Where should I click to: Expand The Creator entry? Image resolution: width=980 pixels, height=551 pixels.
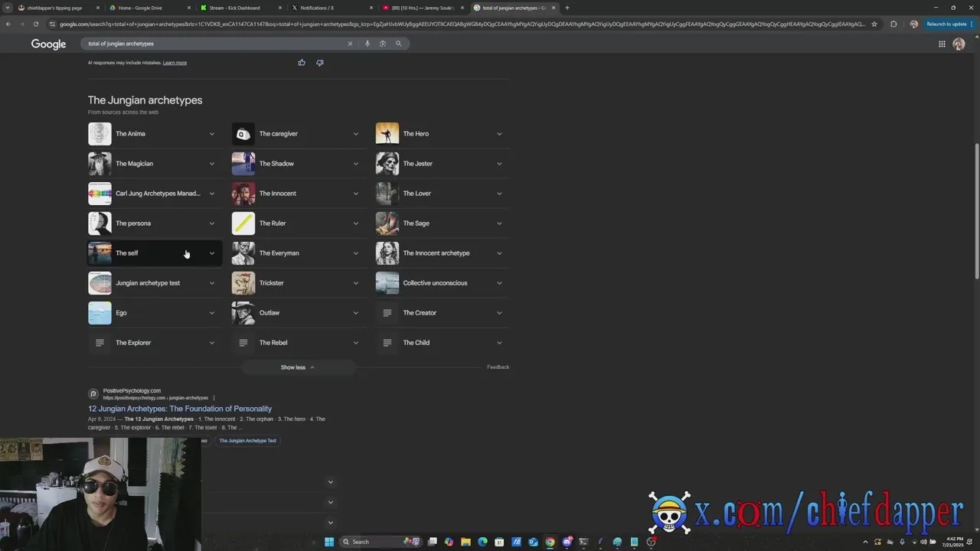coord(499,313)
